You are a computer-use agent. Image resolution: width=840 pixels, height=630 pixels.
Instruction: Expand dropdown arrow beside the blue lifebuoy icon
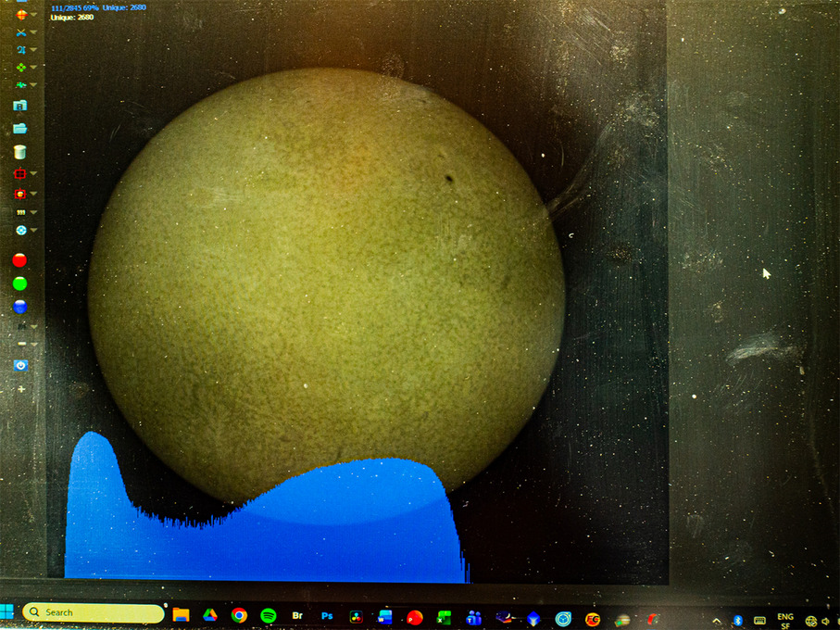[34, 231]
